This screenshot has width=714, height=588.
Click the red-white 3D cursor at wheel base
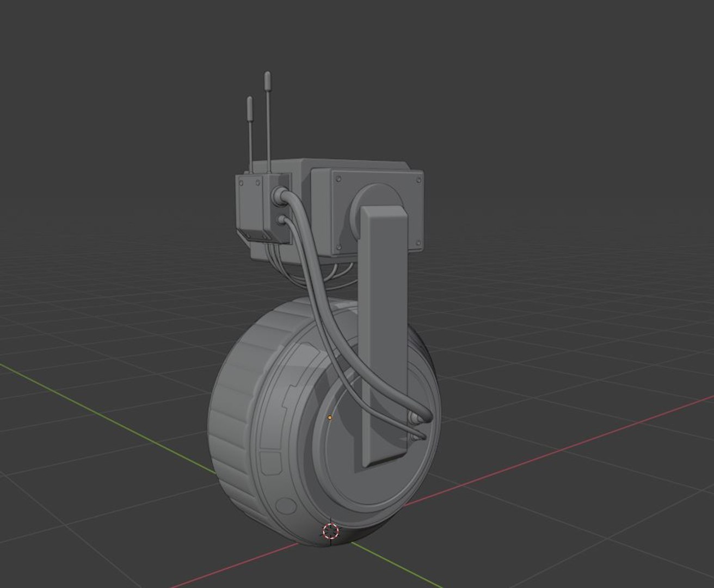coord(330,531)
